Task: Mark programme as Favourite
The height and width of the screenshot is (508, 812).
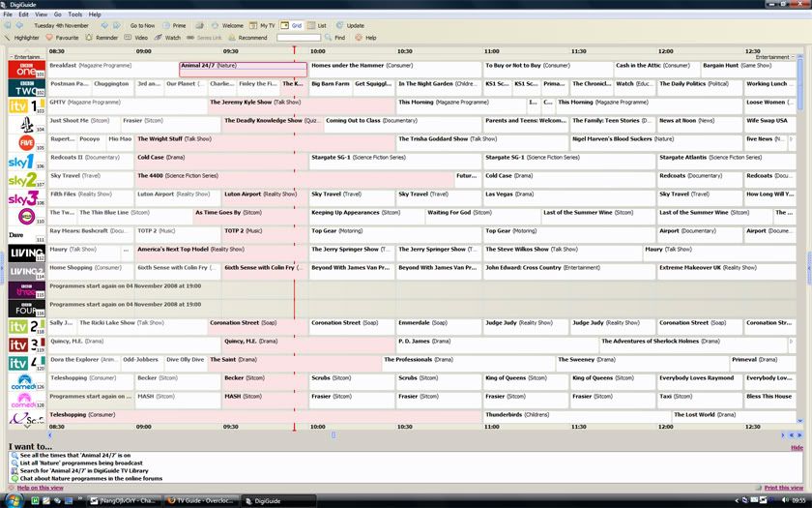Action: click(62, 38)
